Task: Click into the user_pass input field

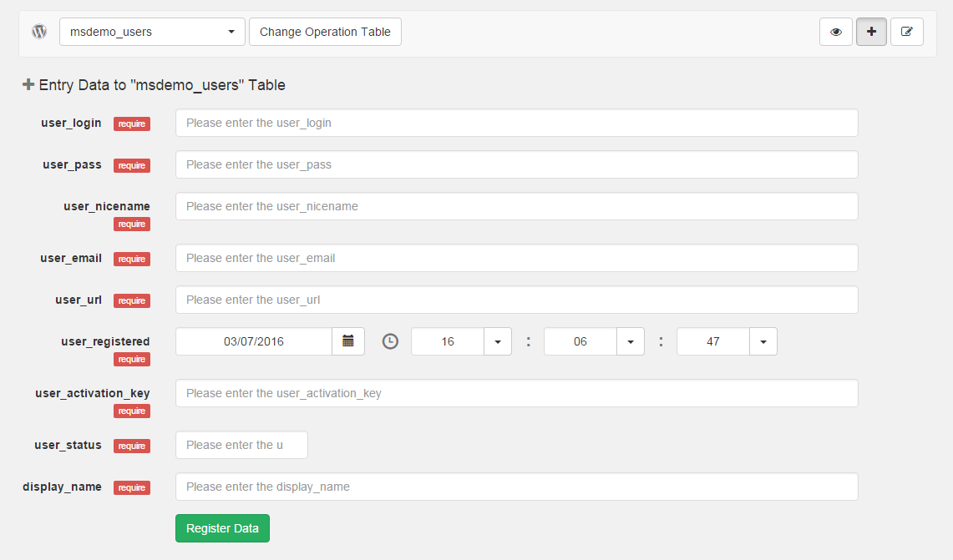Action: 516,164
